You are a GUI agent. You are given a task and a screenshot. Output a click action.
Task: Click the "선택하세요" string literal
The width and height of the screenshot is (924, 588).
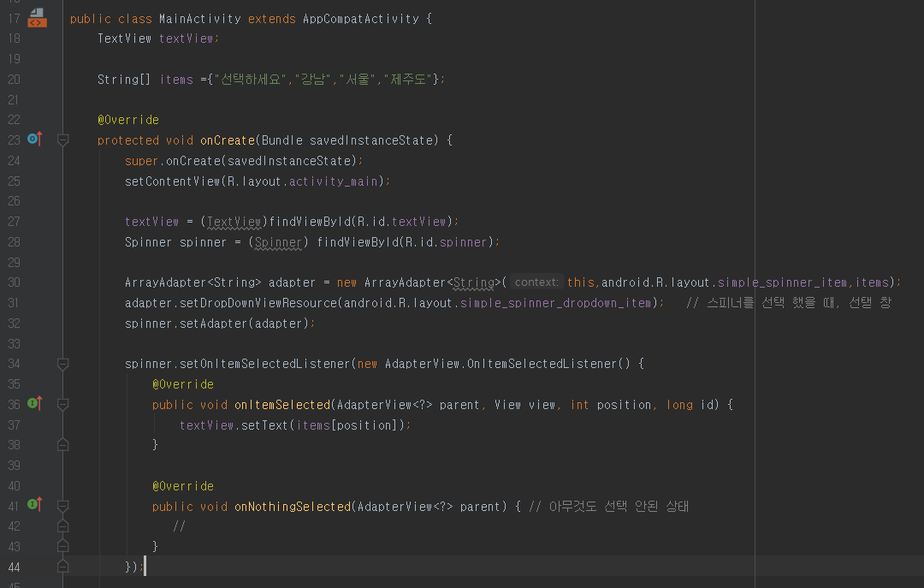pos(250,79)
